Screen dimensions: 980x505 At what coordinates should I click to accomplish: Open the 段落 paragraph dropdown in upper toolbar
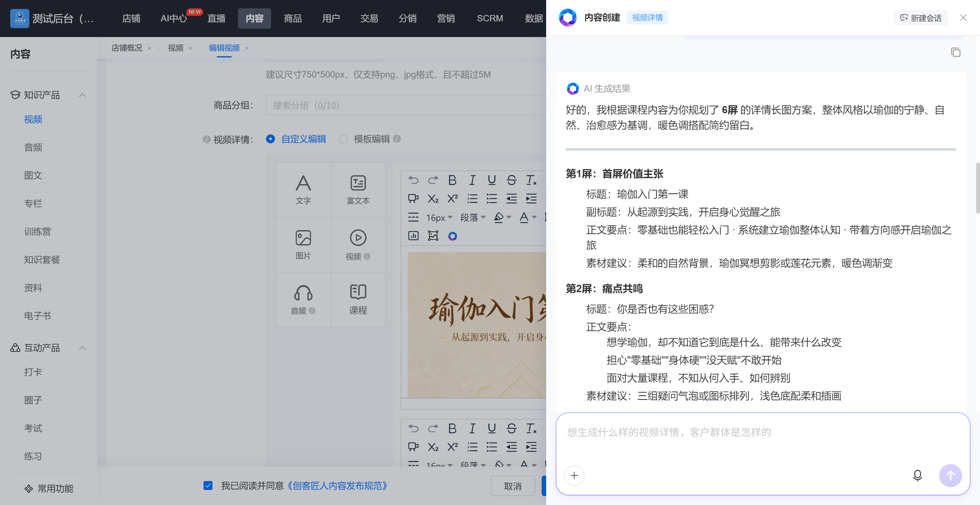tap(473, 217)
